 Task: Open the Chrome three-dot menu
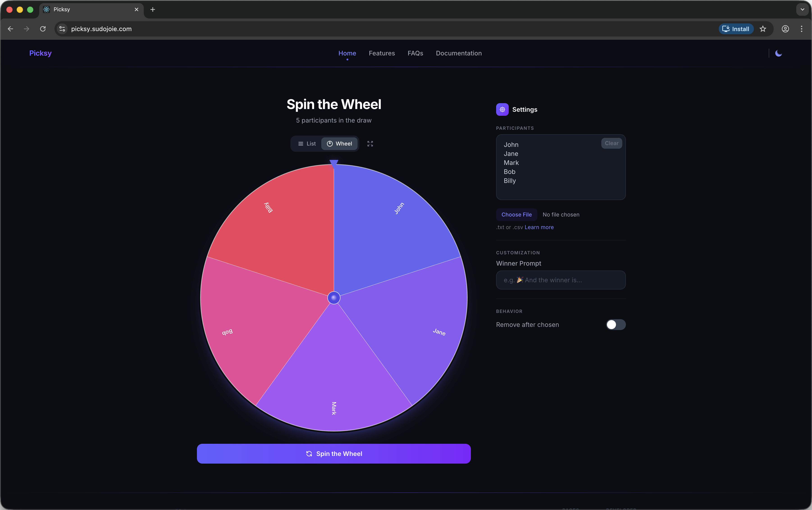click(802, 29)
